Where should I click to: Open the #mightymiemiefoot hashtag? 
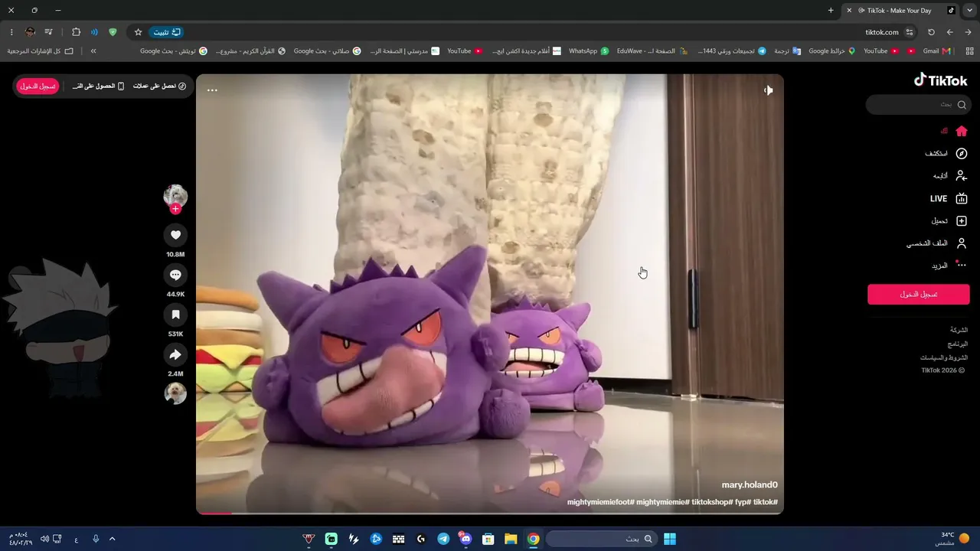601,502
